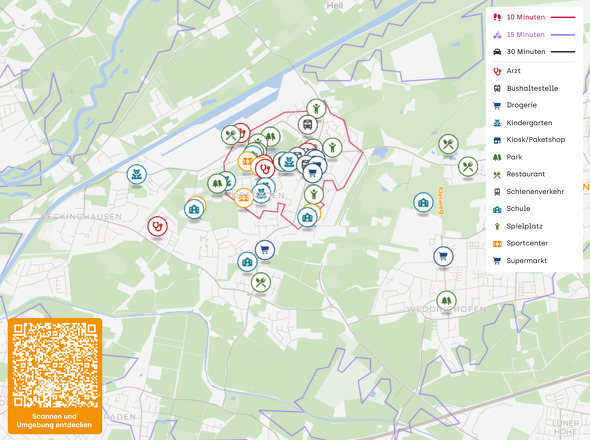The image size is (590, 440).
Task: Select lower Restaurant marker of the eastern pair
Action: click(x=468, y=166)
